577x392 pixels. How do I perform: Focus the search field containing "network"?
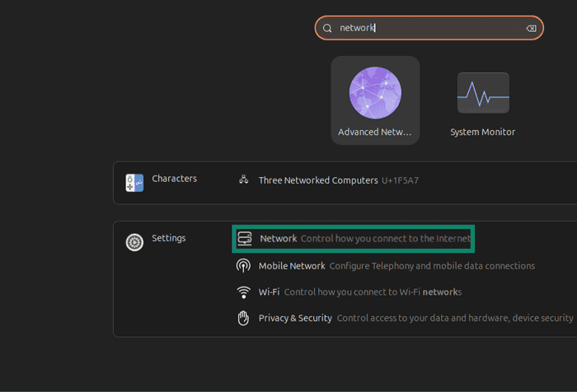tap(429, 28)
